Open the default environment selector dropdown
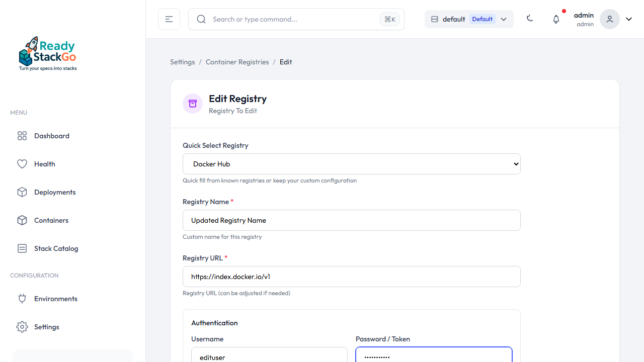Image resolution: width=644 pixels, height=362 pixels. point(469,19)
